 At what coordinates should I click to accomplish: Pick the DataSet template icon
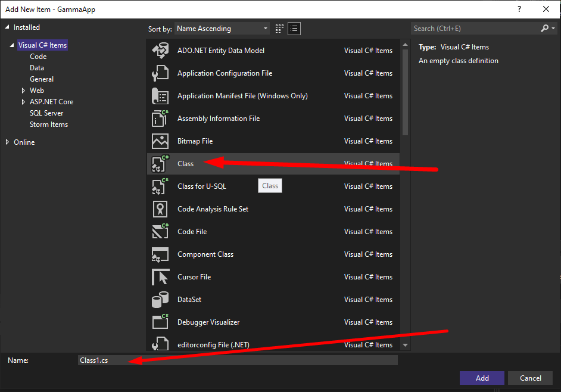pyautogui.click(x=160, y=300)
